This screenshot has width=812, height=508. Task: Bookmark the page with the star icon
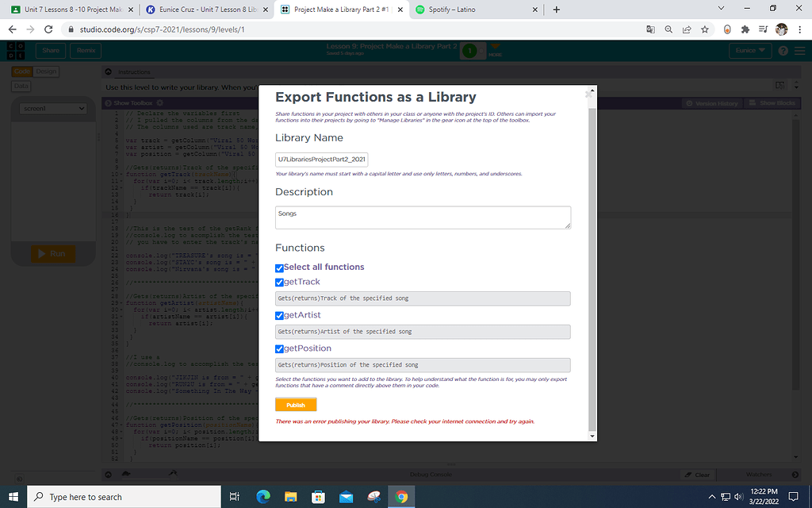click(705, 29)
